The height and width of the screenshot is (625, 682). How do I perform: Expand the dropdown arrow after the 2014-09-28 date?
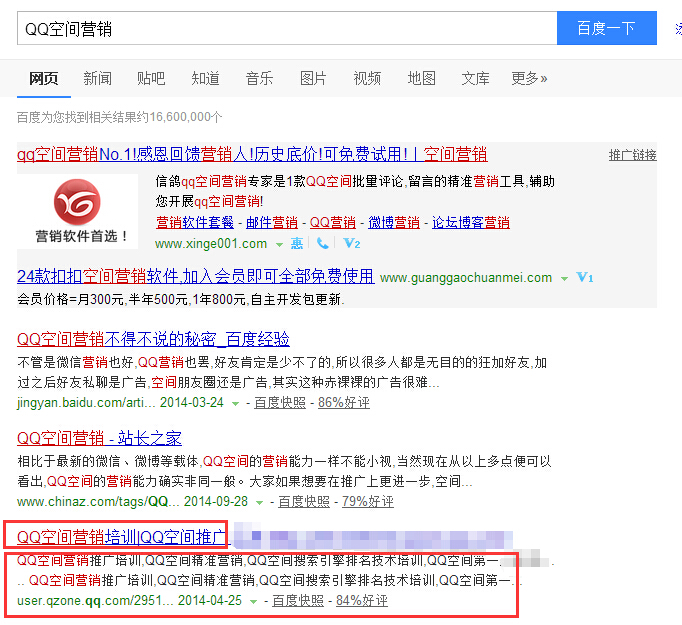coord(260,503)
